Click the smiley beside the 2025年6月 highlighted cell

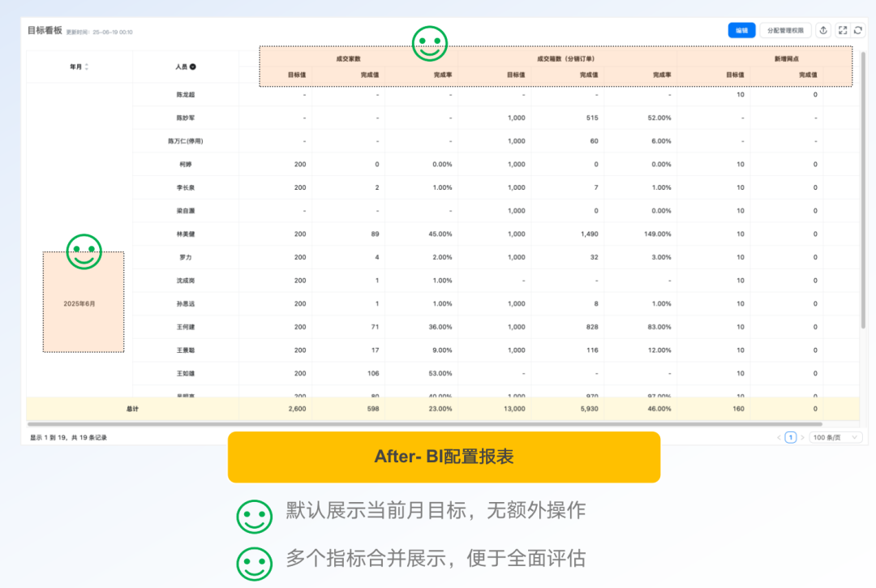click(82, 251)
